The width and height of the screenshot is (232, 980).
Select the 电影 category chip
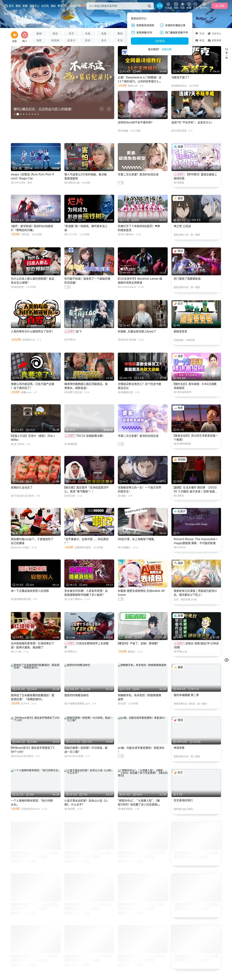pos(39,40)
